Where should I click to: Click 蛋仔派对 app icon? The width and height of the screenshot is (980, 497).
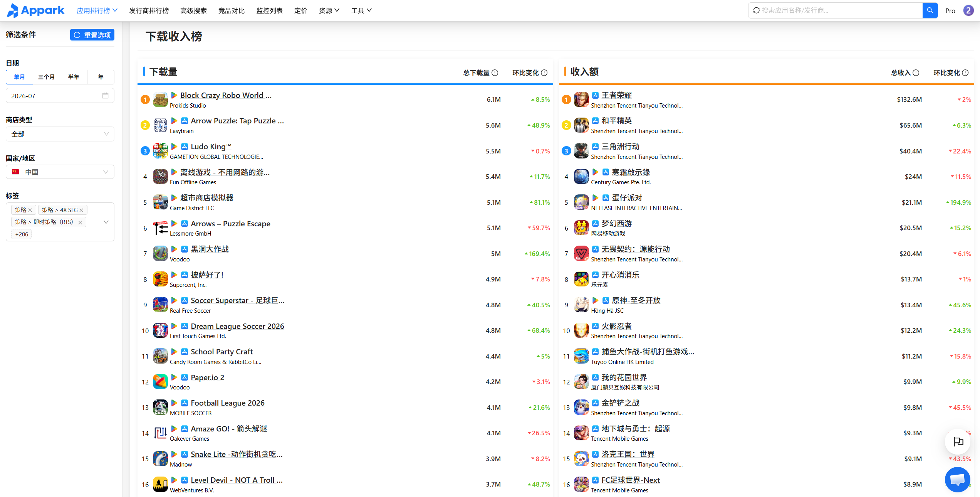[581, 202]
